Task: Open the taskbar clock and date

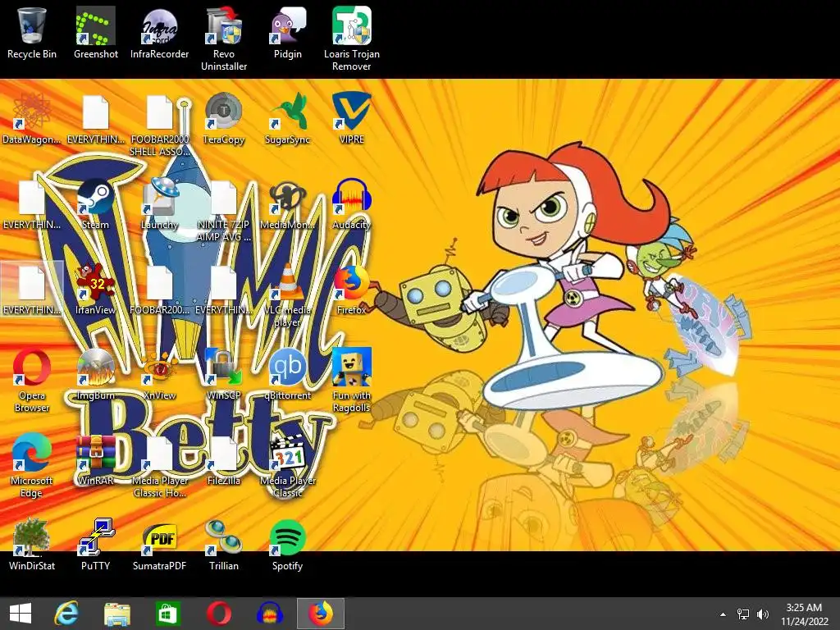Action: [x=804, y=614]
